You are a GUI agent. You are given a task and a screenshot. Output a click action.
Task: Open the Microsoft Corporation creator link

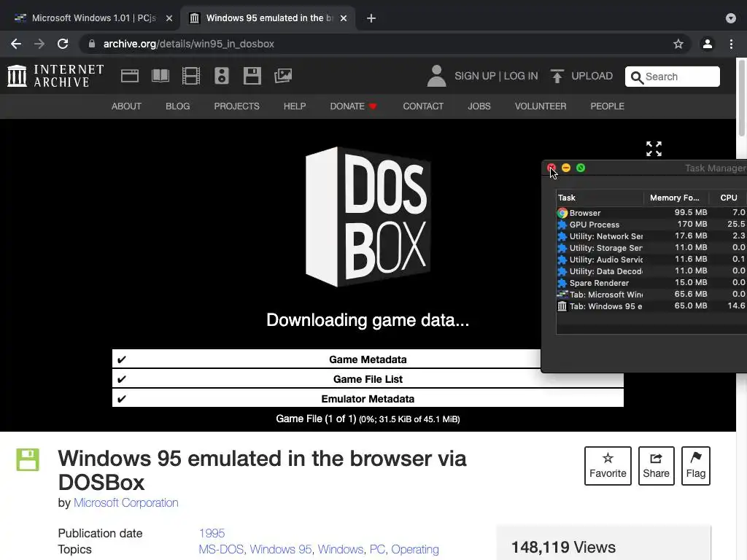pos(125,503)
